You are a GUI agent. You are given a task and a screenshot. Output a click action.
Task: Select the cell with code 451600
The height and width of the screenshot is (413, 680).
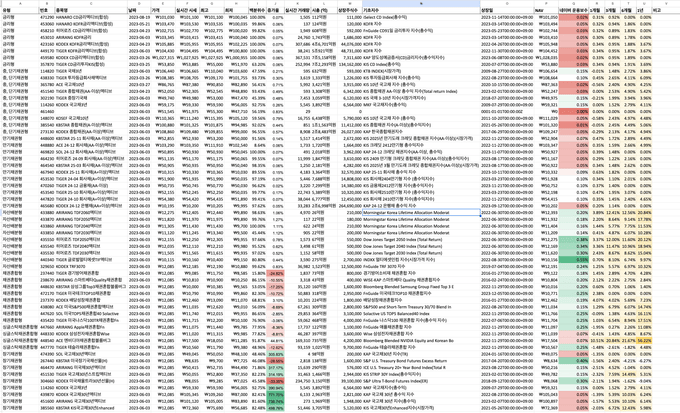(x=47, y=401)
